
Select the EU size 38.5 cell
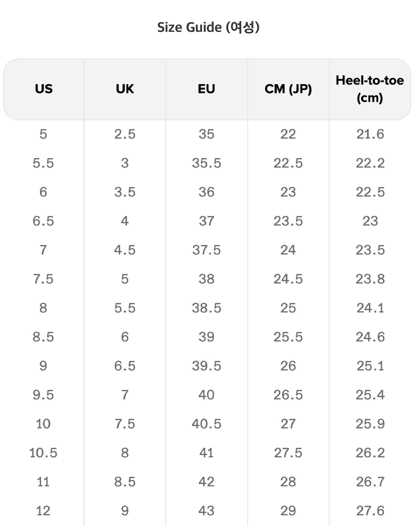pos(206,308)
